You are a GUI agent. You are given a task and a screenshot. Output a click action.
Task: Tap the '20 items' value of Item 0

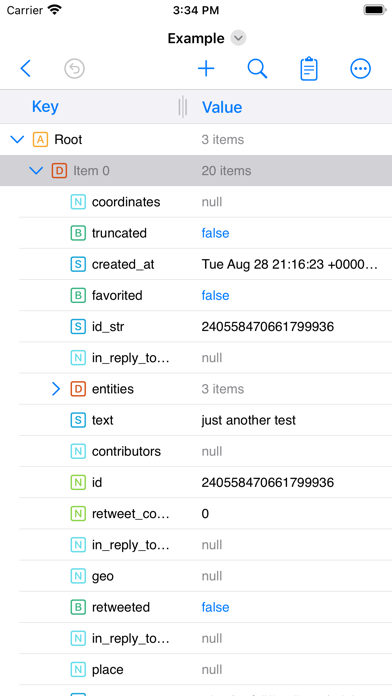(x=226, y=171)
